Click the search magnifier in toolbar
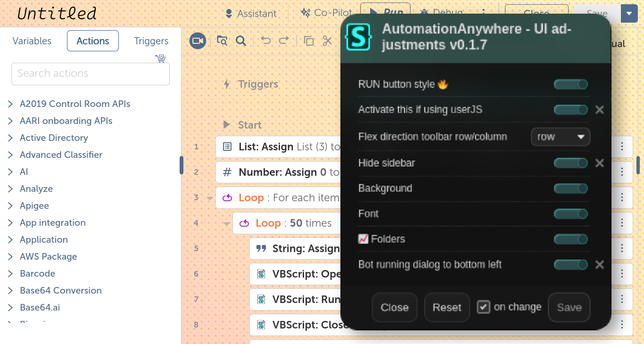Viewport: 644px width, 344px height. [x=241, y=41]
